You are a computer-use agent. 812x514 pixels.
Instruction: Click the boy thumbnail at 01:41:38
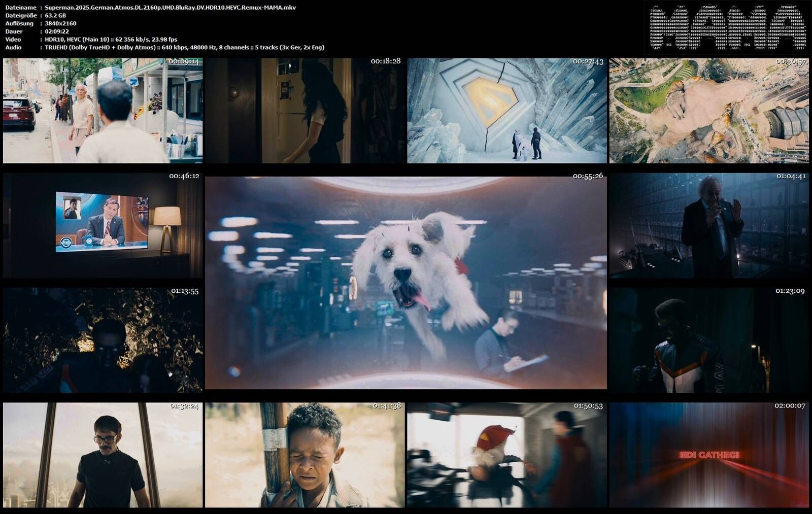[x=305, y=455]
